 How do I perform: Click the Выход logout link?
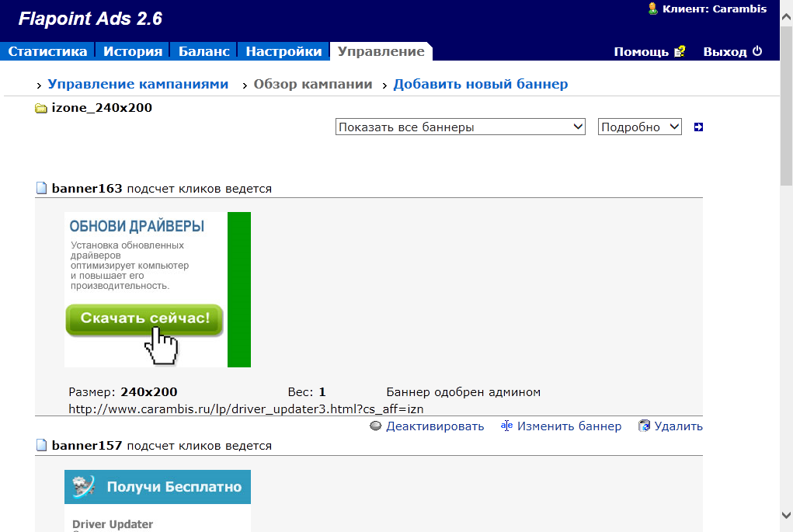tap(725, 51)
